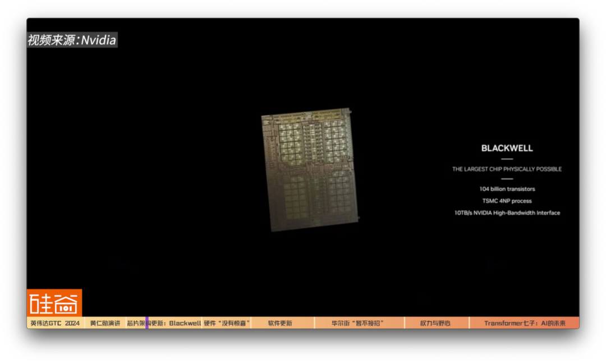Open the 软件更新 chapter segment
Viewport: 606px width, 364px height.
[x=282, y=323]
